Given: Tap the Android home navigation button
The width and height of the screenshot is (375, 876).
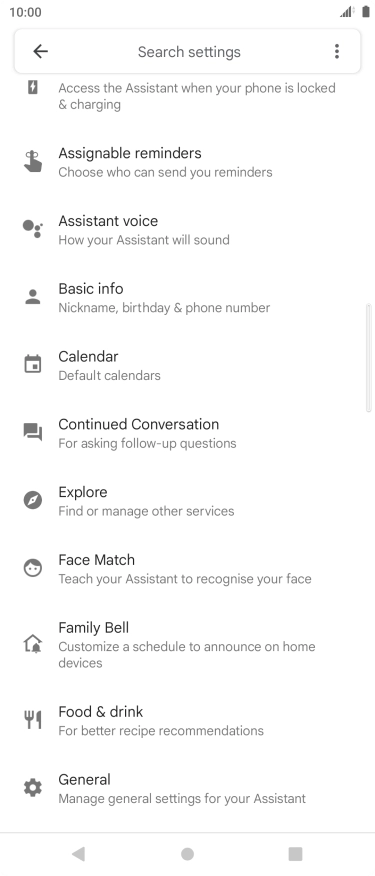Looking at the screenshot, I should coord(187,854).
